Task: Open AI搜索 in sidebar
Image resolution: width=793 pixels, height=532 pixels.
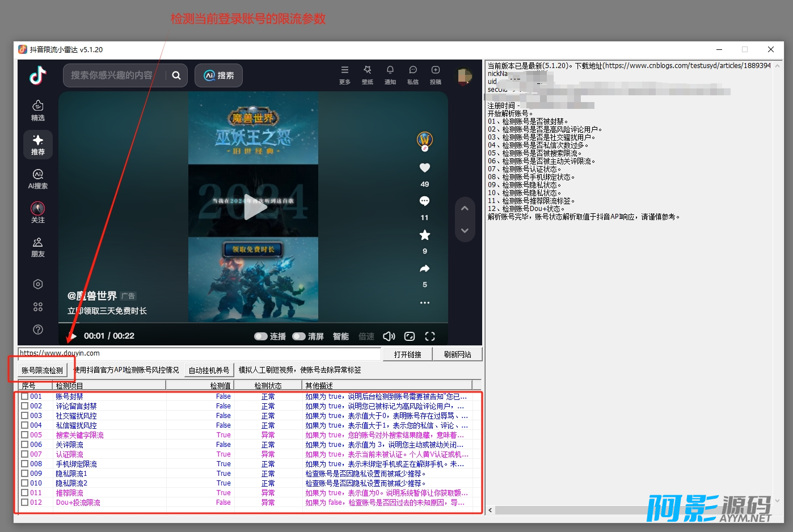Action: [38, 179]
